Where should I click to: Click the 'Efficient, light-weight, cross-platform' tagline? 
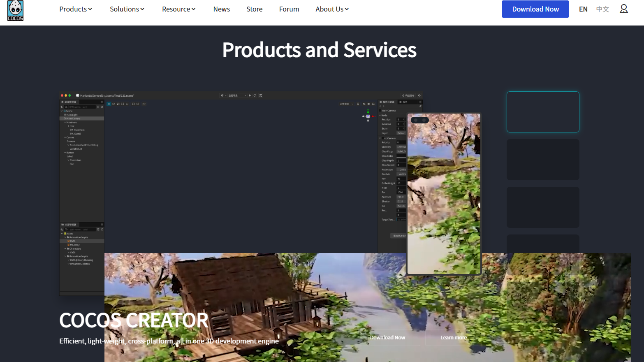[x=169, y=341]
